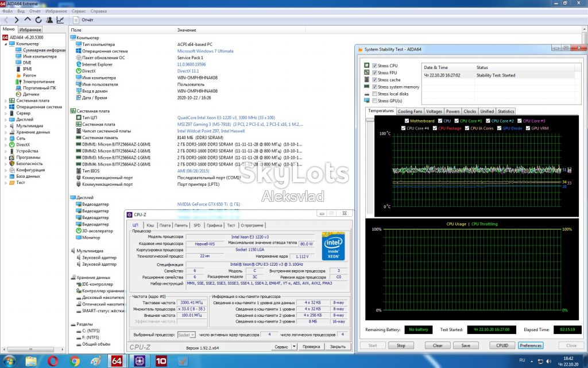
Task: Open Windows Start button
Action: (x=9, y=361)
